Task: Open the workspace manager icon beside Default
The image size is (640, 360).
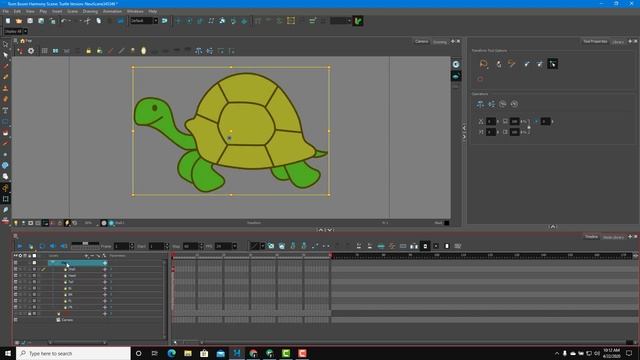Action: (164, 21)
